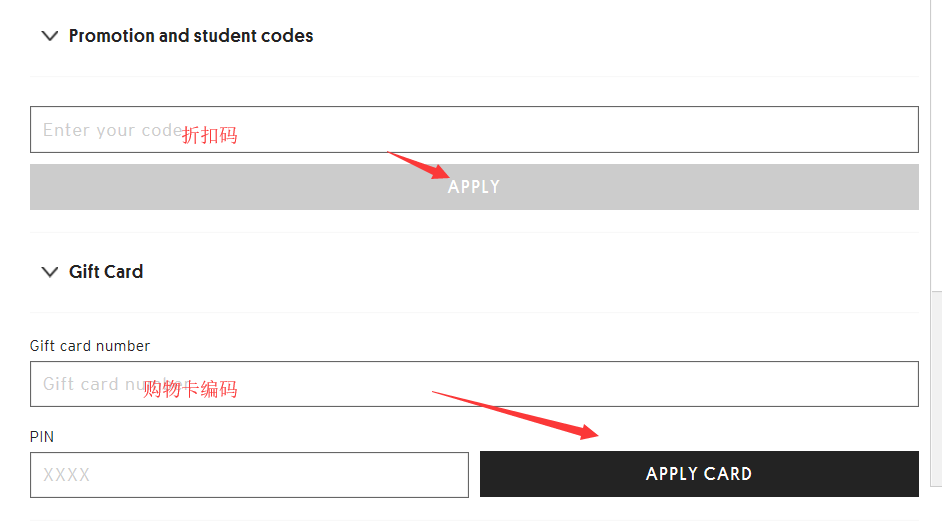Click the red 购物卡编码 annotation text
The width and height of the screenshot is (942, 522).
191,389
